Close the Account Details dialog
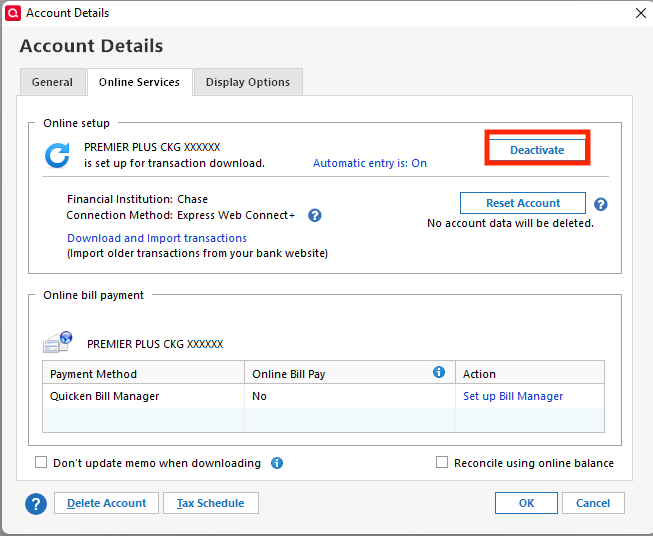The height and width of the screenshot is (536, 653). [641, 13]
